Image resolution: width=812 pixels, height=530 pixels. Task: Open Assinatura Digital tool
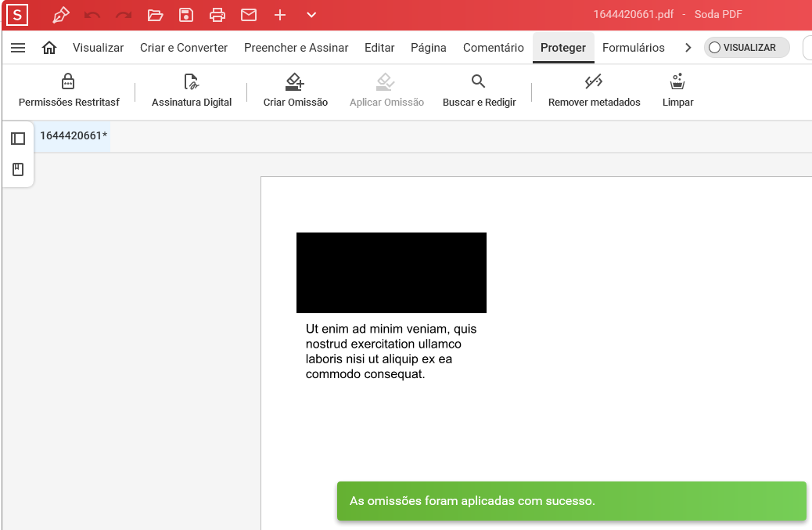pos(192,90)
